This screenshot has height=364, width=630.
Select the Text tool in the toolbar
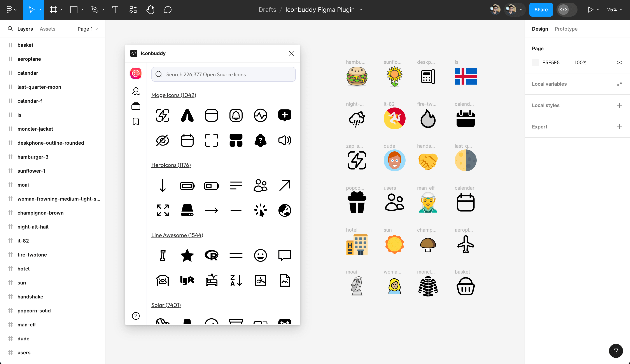[x=115, y=9]
